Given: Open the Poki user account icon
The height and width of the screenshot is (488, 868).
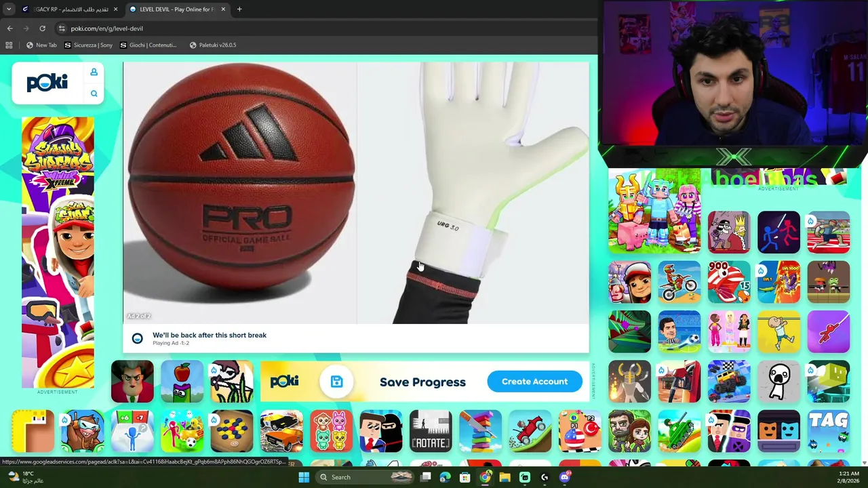Looking at the screenshot, I should (94, 72).
